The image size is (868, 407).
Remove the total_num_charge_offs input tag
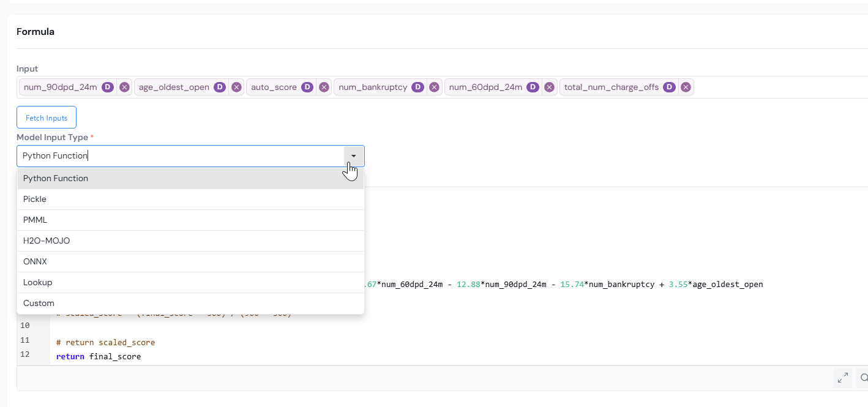click(686, 88)
